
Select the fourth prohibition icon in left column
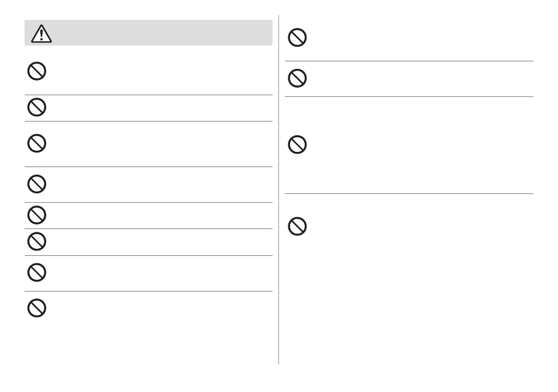point(37,184)
